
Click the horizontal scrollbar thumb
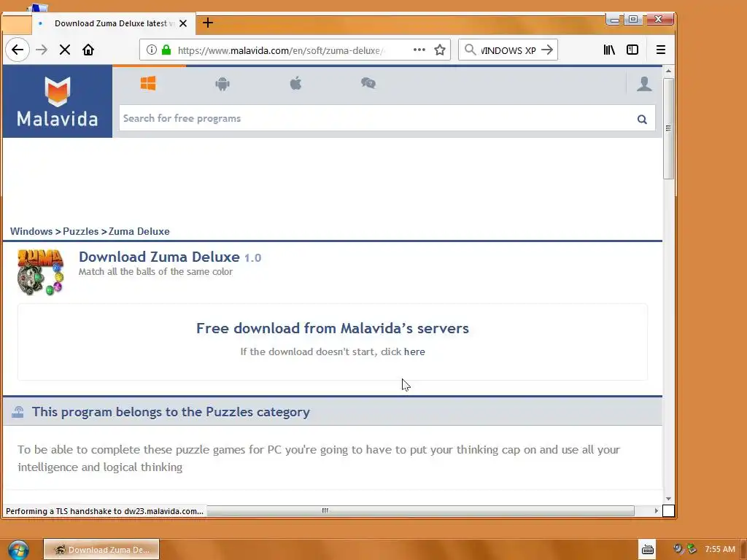pyautogui.click(x=325, y=511)
